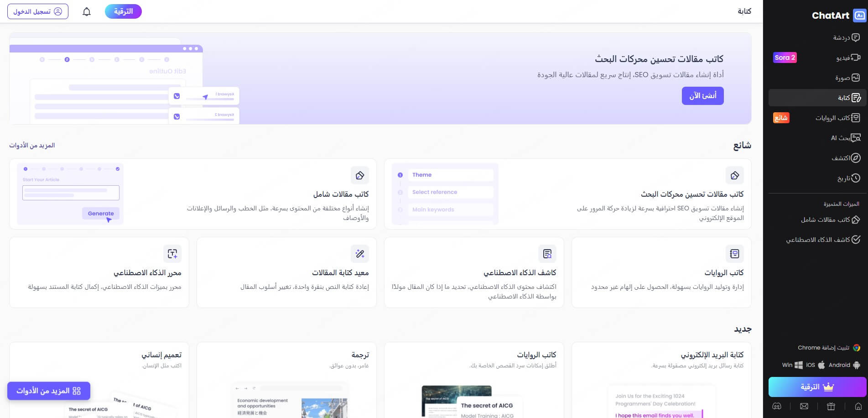The height and width of the screenshot is (418, 868).
Task: Join Discord via bottom sidebar icon
Action: 777,406
